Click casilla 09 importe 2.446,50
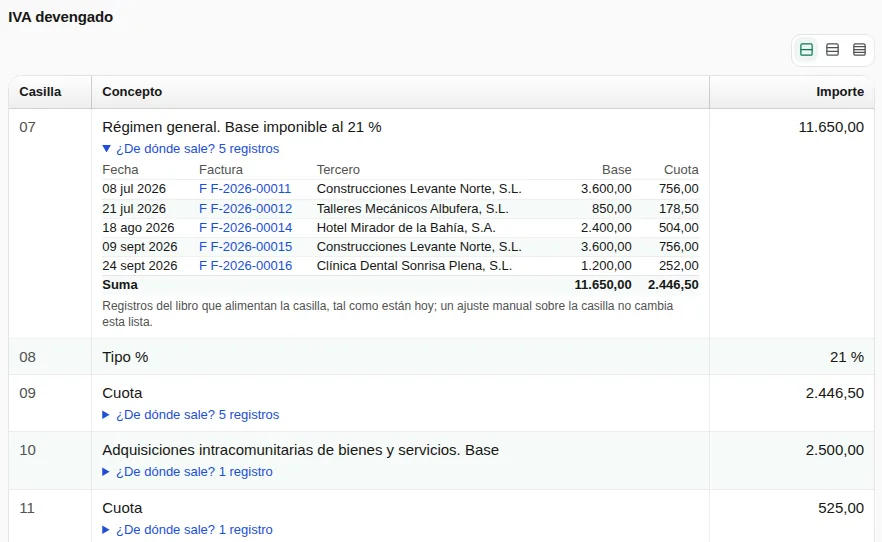The height and width of the screenshot is (542, 882). tap(835, 393)
